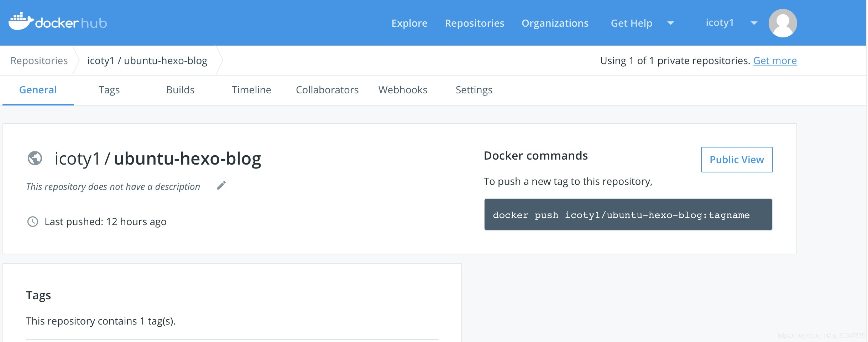
Task: Click the repository description placeholder text
Action: tap(113, 187)
